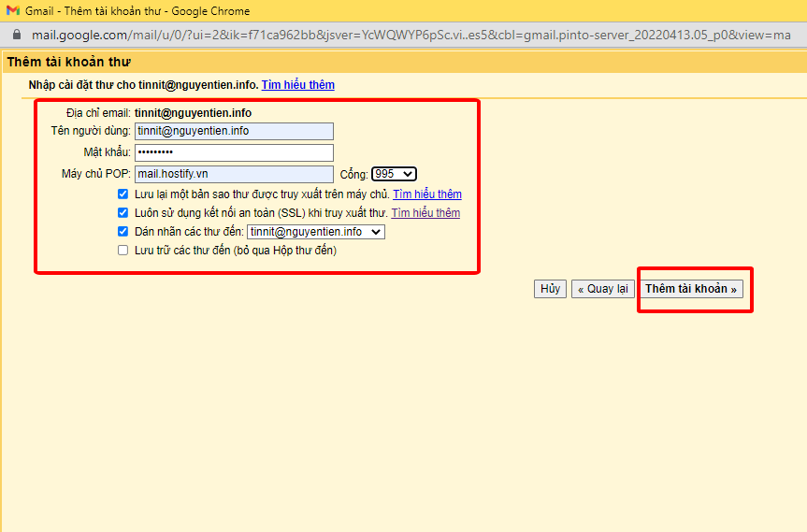
Task: Open the Cổng 995 port dropdown
Action: click(394, 174)
